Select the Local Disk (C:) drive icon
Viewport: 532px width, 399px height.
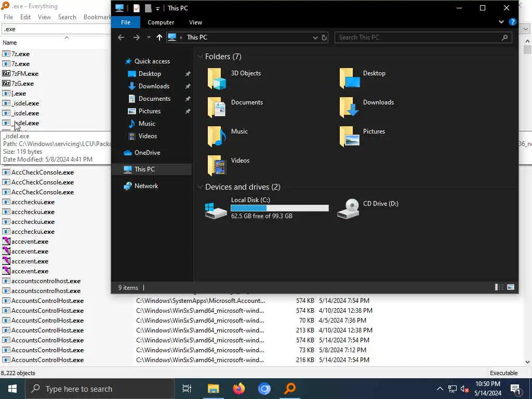click(x=216, y=210)
